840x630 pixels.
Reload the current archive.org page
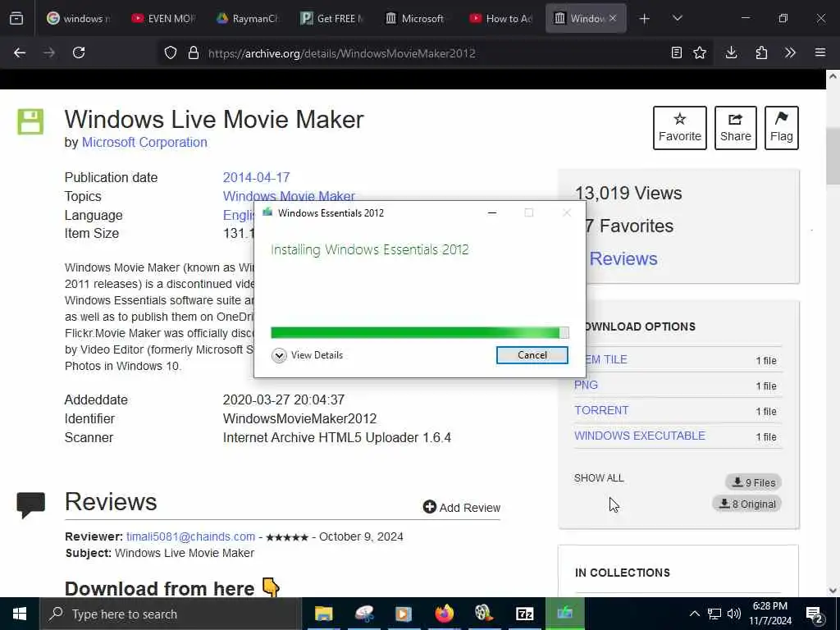[x=79, y=52]
